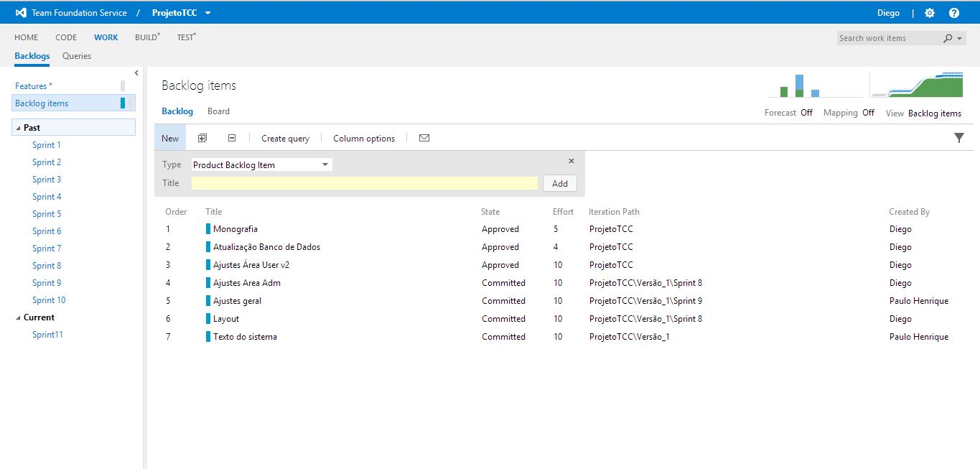
Task: Go to the TEST hub
Action: coord(186,37)
